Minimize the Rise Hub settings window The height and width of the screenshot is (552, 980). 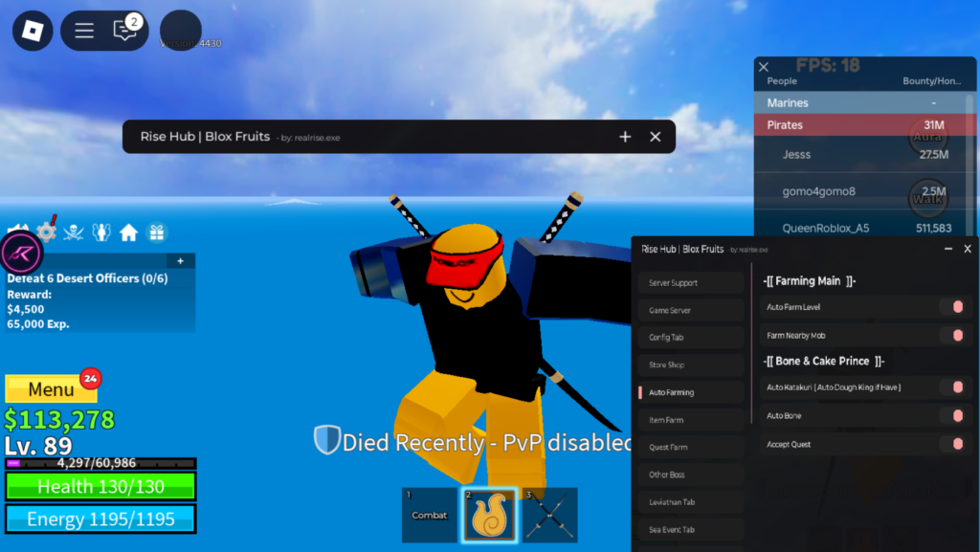coord(948,249)
